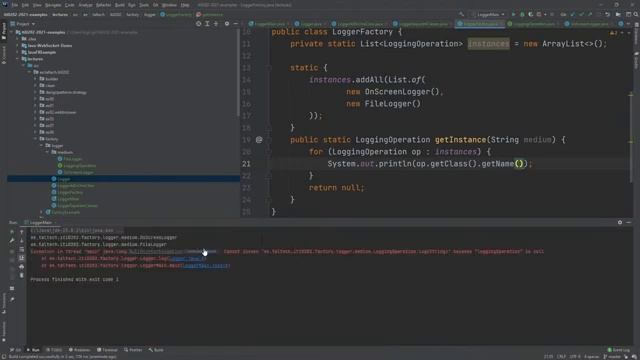The height and width of the screenshot is (360, 640).
Task: Click the Git commit checkmark icon in the toolbar
Action: pyautogui.click(x=581, y=14)
